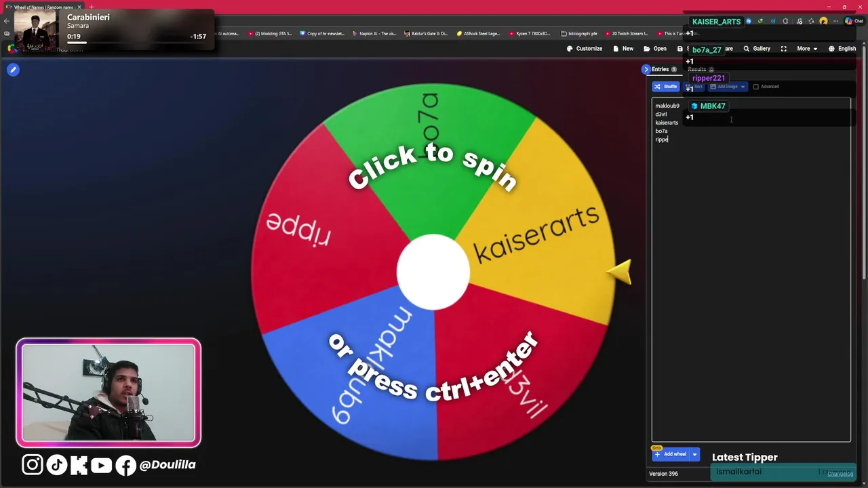Click the TikTok icon in stream overlay
The height and width of the screenshot is (488, 868).
pos(57,464)
